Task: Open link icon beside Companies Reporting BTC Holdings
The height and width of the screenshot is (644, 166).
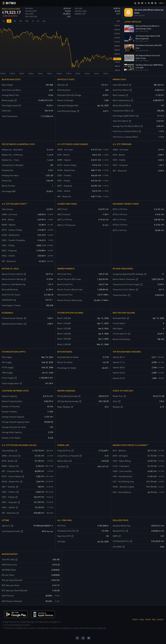Action: pyautogui.click(x=145, y=274)
